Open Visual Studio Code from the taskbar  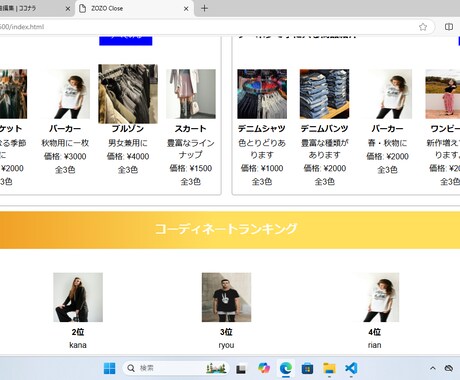pyautogui.click(x=351, y=368)
